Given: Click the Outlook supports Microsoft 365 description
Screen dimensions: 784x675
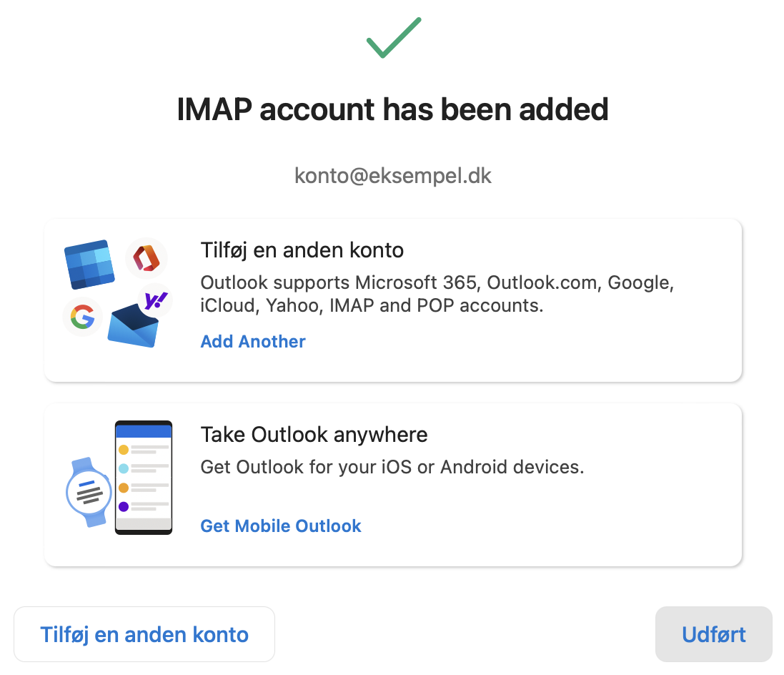Looking at the screenshot, I should click(x=437, y=294).
